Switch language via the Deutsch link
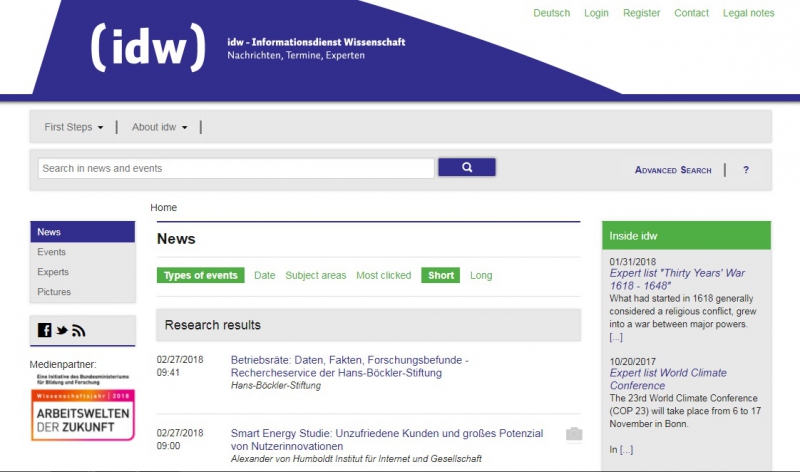 pyautogui.click(x=552, y=13)
